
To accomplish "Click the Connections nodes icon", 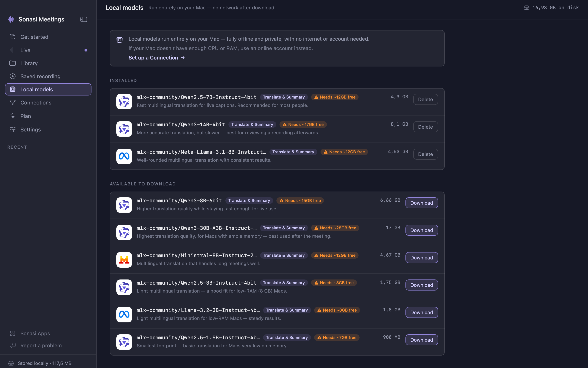I will click(x=13, y=102).
